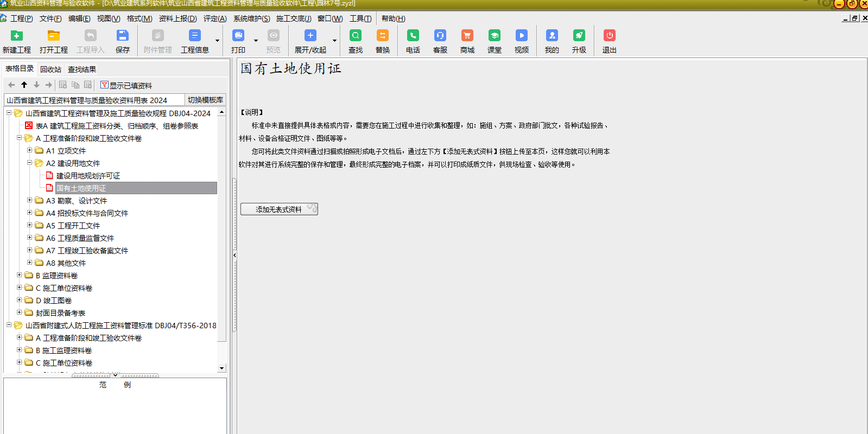
Task: Expand the A1 立项文件 folder
Action: coord(30,150)
